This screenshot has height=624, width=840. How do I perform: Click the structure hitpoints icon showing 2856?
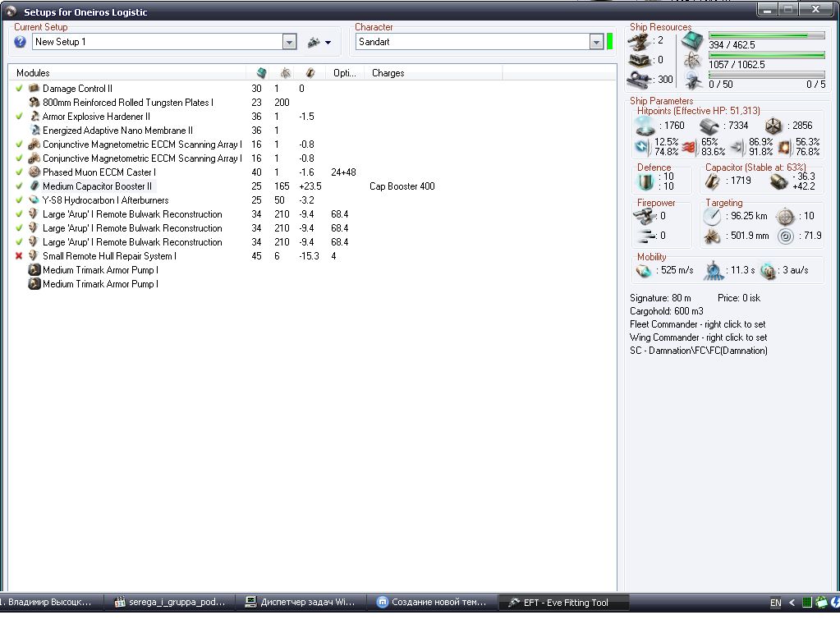773,126
